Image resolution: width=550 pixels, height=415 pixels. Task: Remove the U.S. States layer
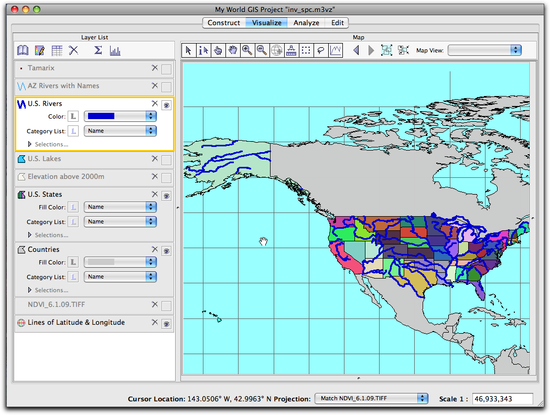click(x=155, y=194)
